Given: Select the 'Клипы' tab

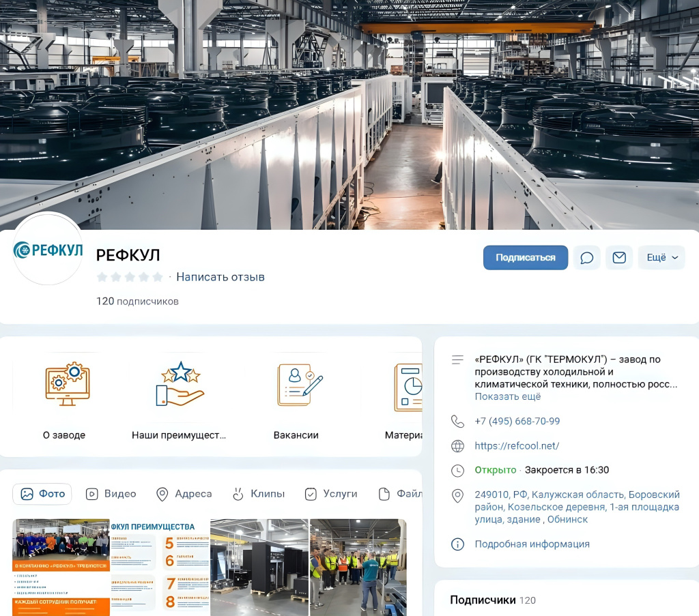Looking at the screenshot, I should click(259, 494).
